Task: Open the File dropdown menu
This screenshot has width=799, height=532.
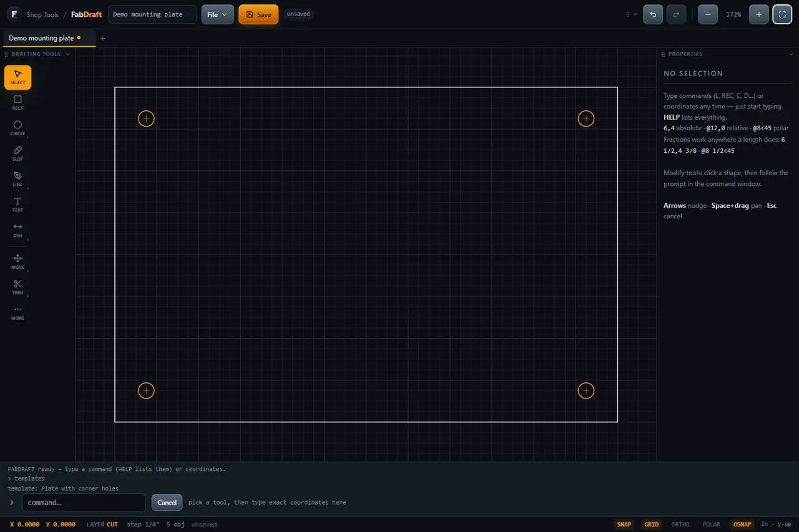Action: [218, 14]
